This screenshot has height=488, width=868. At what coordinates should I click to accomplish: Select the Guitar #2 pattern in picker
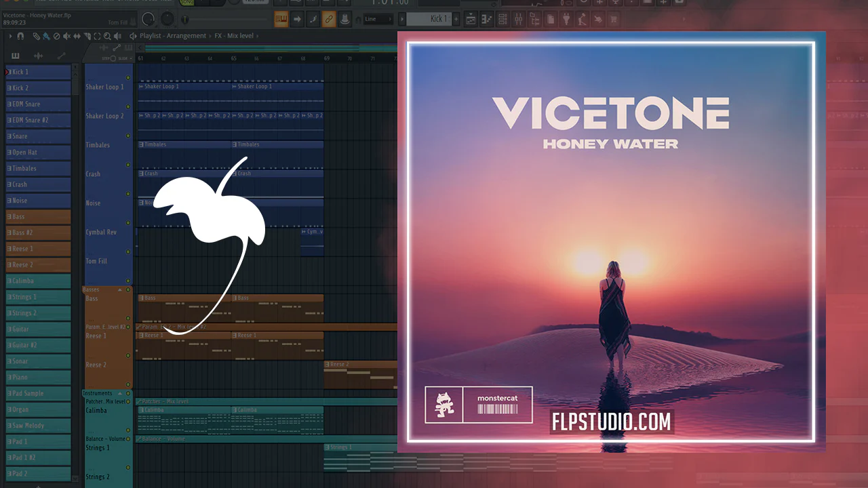pos(38,345)
